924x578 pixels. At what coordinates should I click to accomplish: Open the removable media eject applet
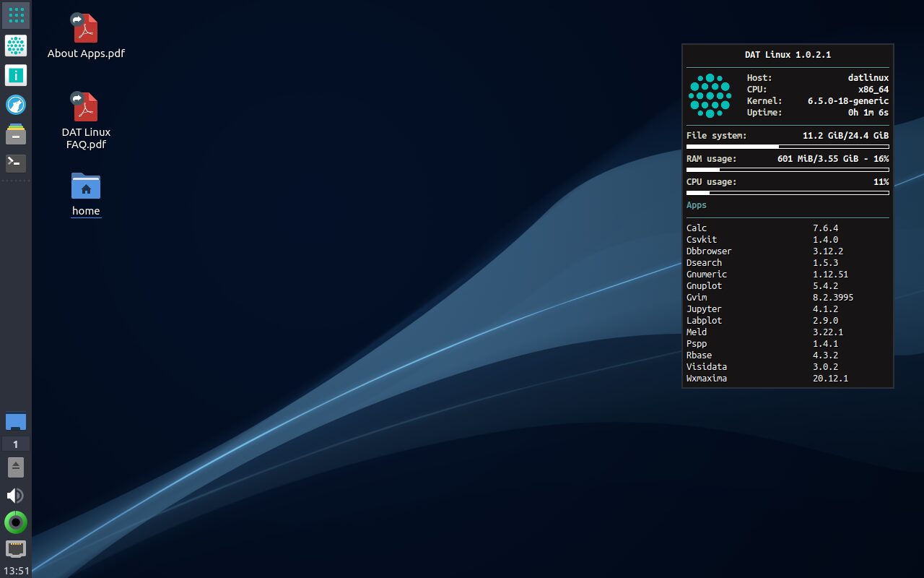(15, 467)
